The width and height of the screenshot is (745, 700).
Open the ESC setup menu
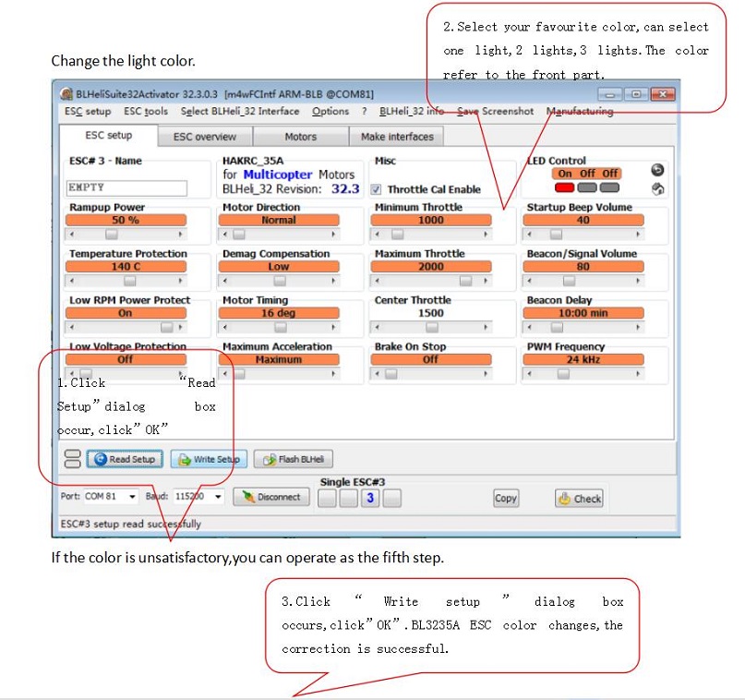(88, 111)
